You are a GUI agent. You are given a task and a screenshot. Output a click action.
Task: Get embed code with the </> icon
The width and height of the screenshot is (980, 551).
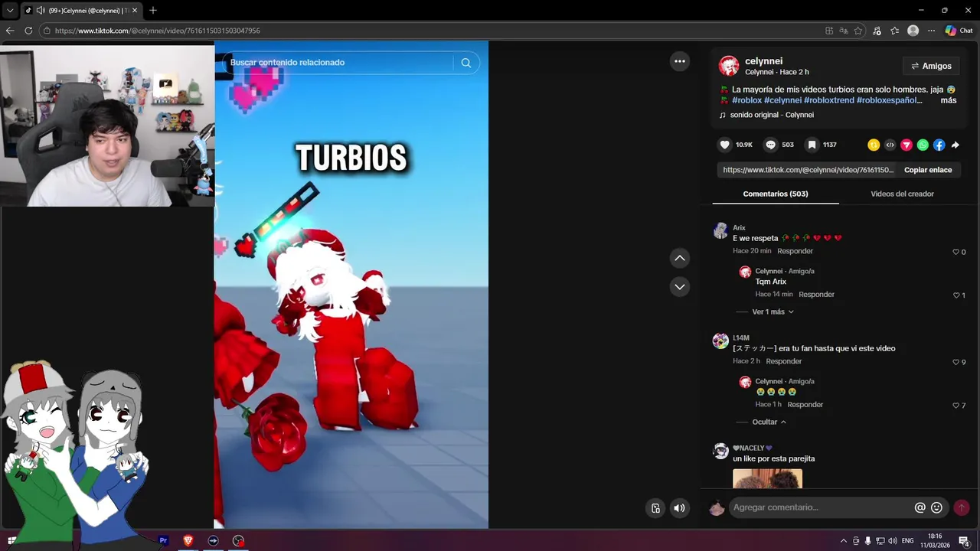[x=890, y=145]
